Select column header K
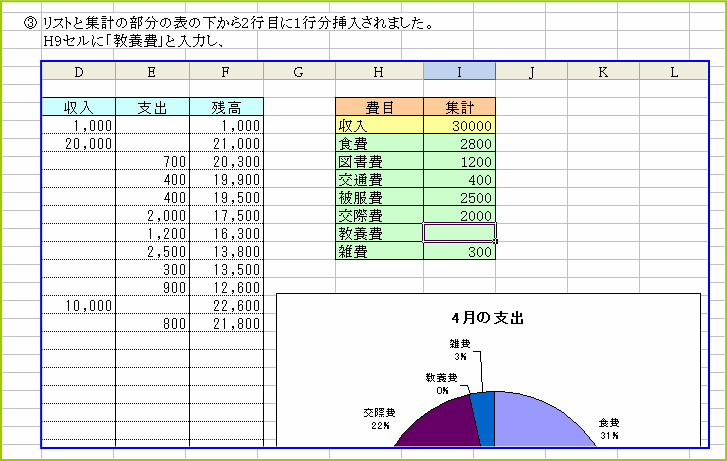Image resolution: width=727 pixels, height=461 pixels. point(603,71)
